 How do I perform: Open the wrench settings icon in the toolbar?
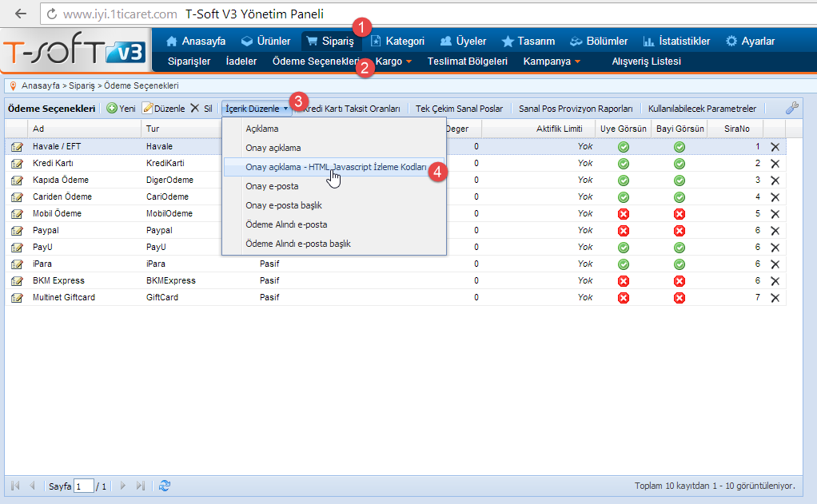[792, 108]
